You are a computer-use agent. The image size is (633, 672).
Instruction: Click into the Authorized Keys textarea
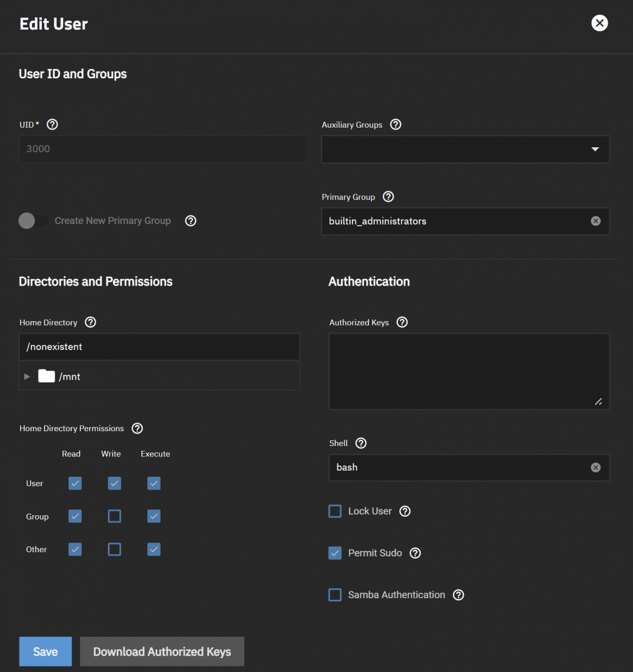click(x=469, y=371)
